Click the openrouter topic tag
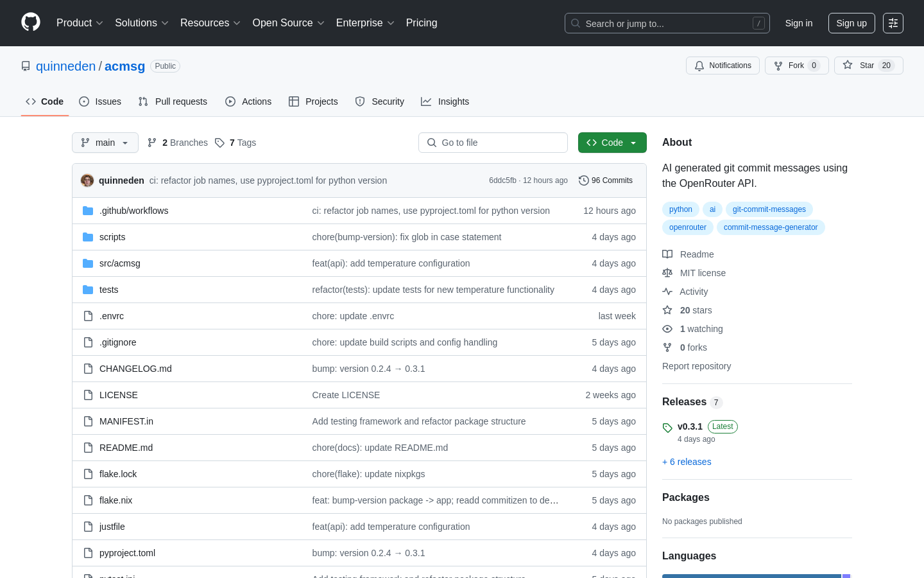 point(688,227)
